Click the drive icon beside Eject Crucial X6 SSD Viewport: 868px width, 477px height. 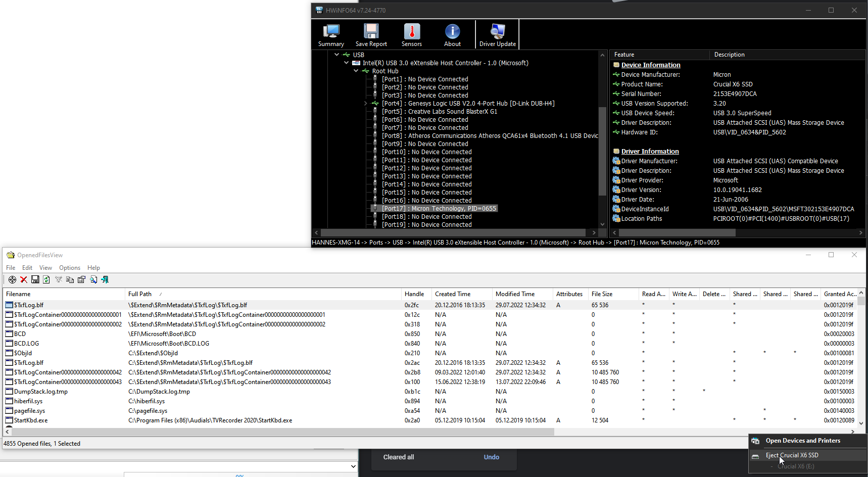pos(755,456)
